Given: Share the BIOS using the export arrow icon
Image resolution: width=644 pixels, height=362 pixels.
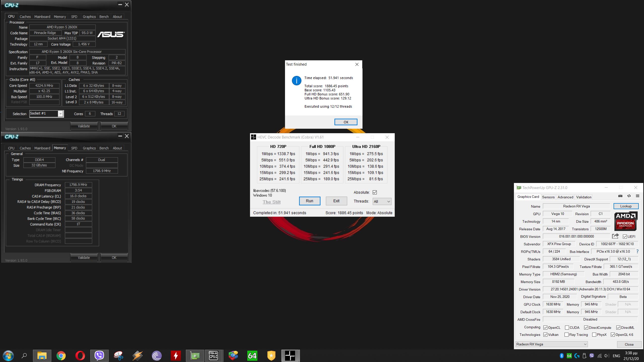Looking at the screenshot, I should (615, 236).
